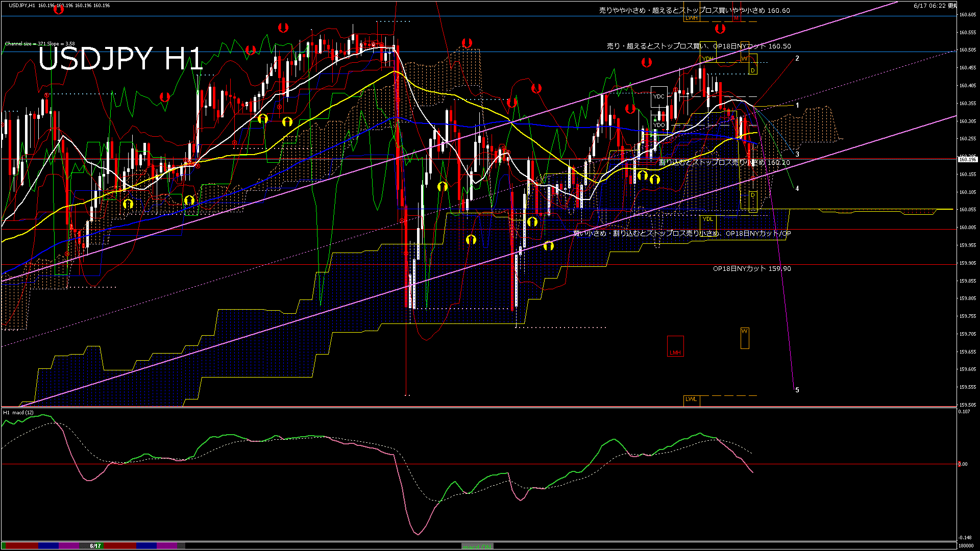Click the 160.60 sell annotation text

(694, 10)
